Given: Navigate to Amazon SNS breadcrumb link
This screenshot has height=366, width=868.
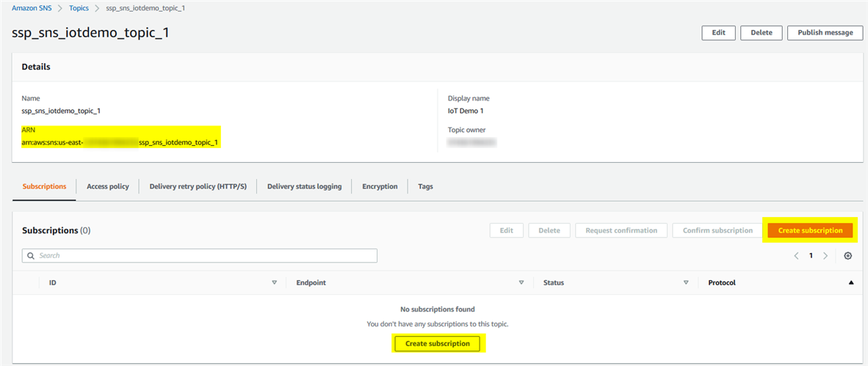Looking at the screenshot, I should (x=31, y=8).
